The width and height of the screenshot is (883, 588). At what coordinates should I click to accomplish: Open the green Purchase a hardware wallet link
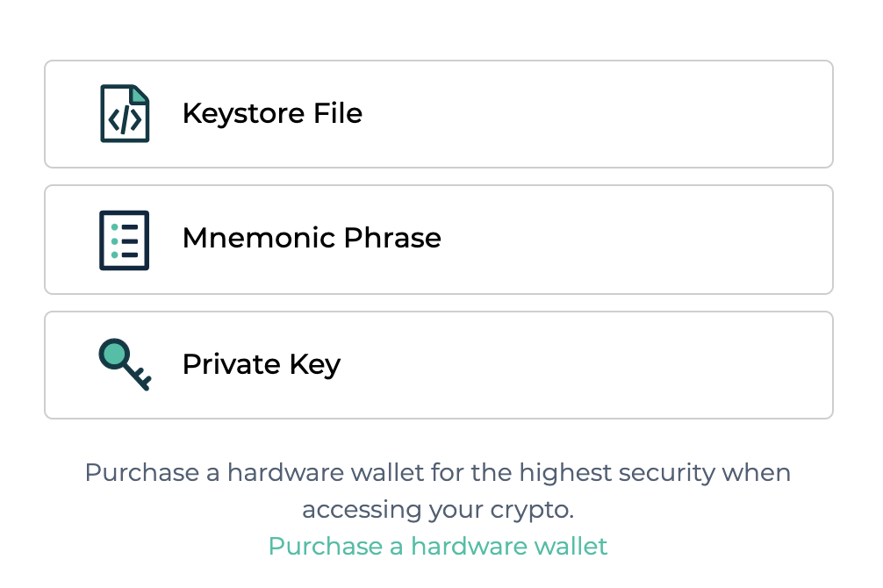438,547
